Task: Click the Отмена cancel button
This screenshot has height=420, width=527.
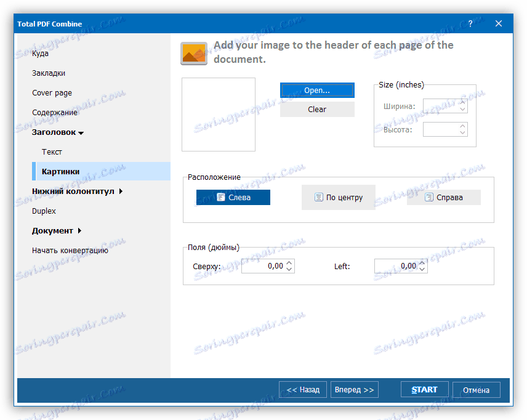Action: click(477, 390)
